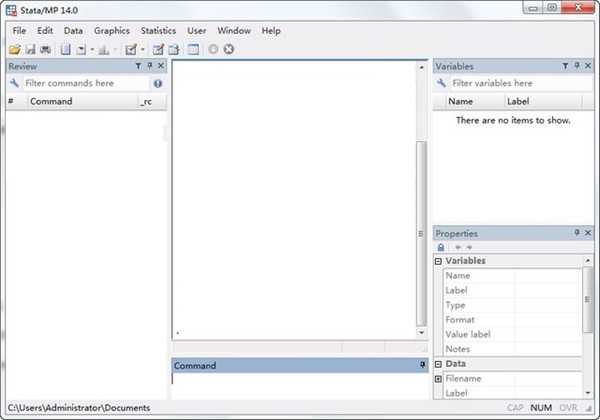The image size is (600, 420).
Task: Click the Review panel info icon
Action: coord(158,84)
